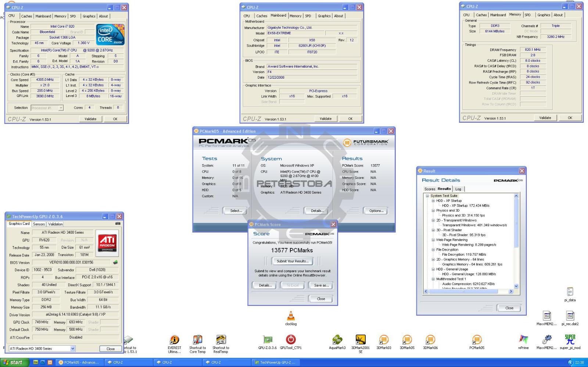Screen dimensions: 588x367
Task: Click Close button in Result Details window
Action: click(509, 308)
